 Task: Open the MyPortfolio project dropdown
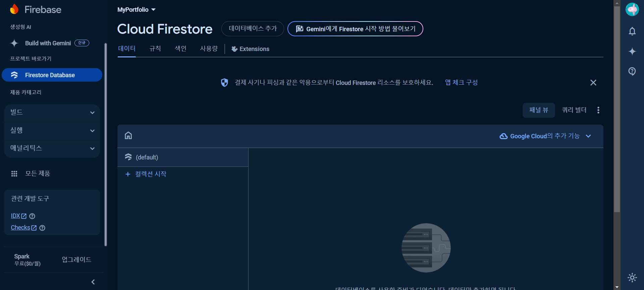tap(137, 10)
